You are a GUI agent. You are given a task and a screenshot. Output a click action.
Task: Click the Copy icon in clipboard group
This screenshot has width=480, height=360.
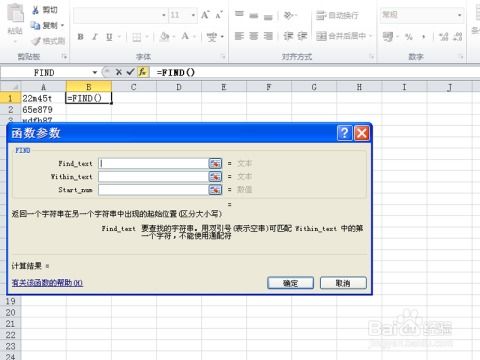(x=36, y=25)
